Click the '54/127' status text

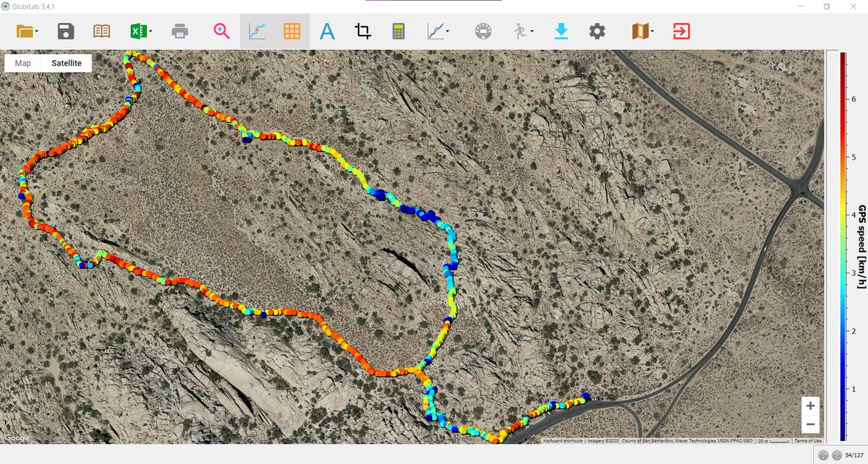[854, 455]
